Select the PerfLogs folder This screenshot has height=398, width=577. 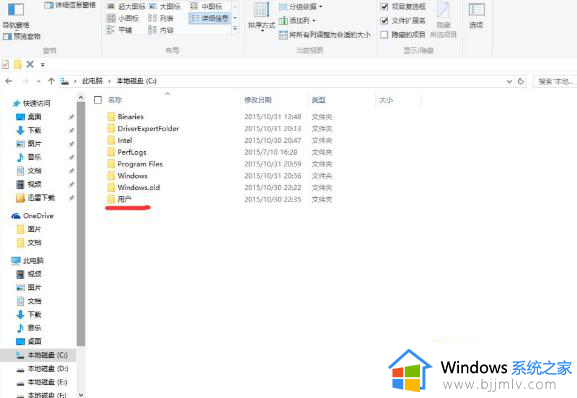click(x=132, y=152)
